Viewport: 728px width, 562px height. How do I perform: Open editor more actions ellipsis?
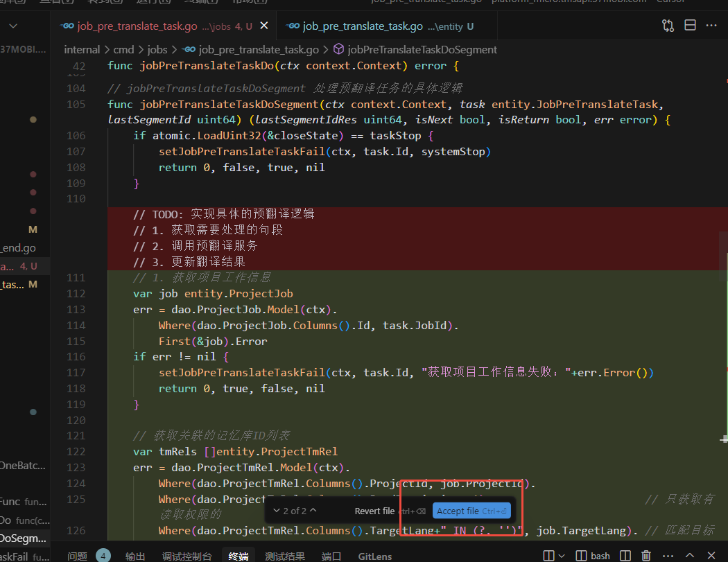click(711, 25)
